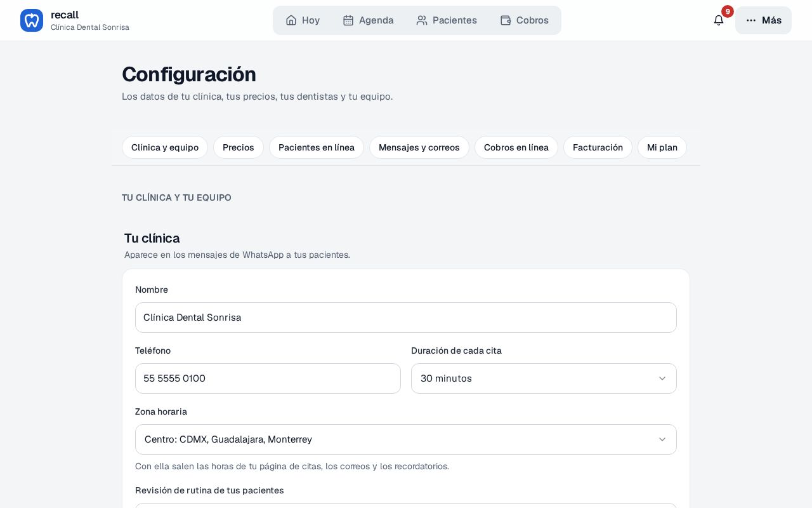The height and width of the screenshot is (508, 812).
Task: Open the Pacientes en línea section
Action: pos(317,147)
